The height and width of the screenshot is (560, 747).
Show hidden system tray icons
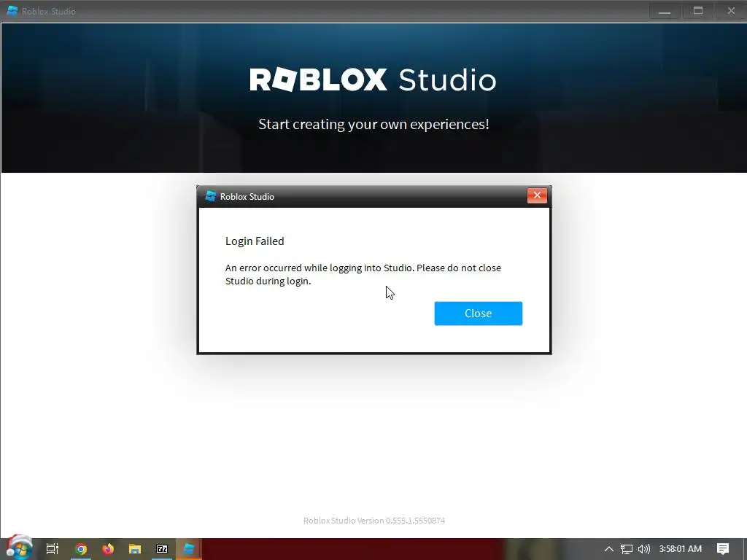pyautogui.click(x=609, y=549)
